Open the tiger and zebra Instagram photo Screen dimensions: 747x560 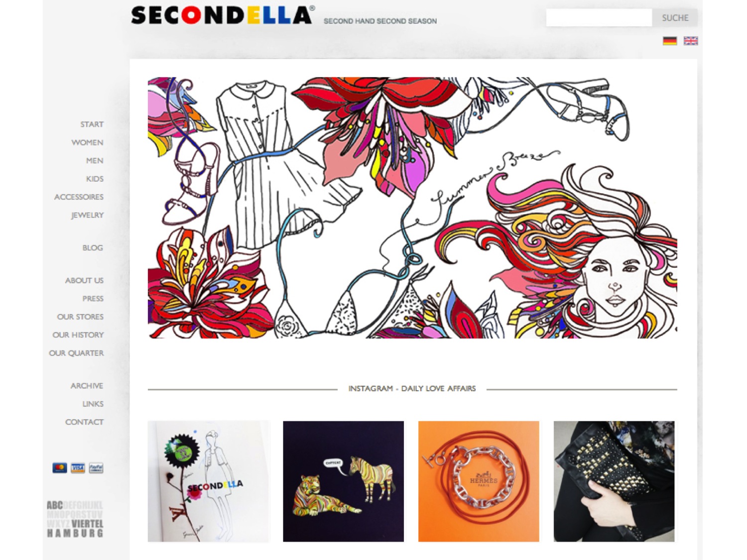(x=344, y=481)
